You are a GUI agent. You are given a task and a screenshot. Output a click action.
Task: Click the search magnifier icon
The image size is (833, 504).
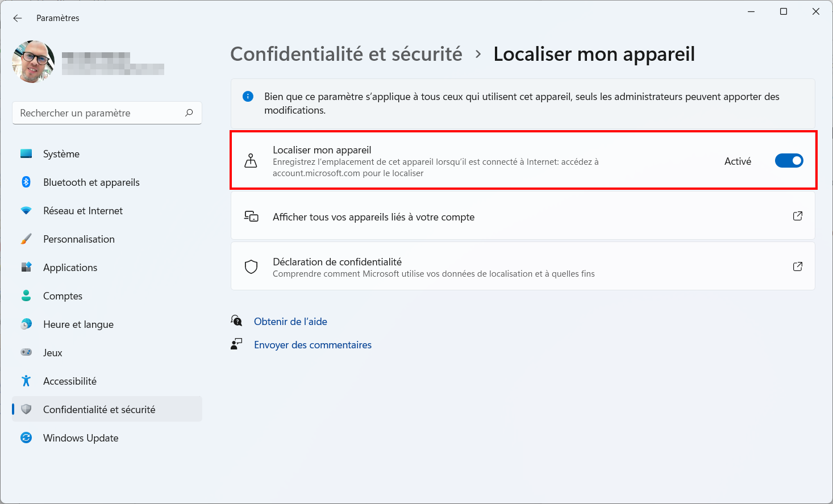pos(189,113)
